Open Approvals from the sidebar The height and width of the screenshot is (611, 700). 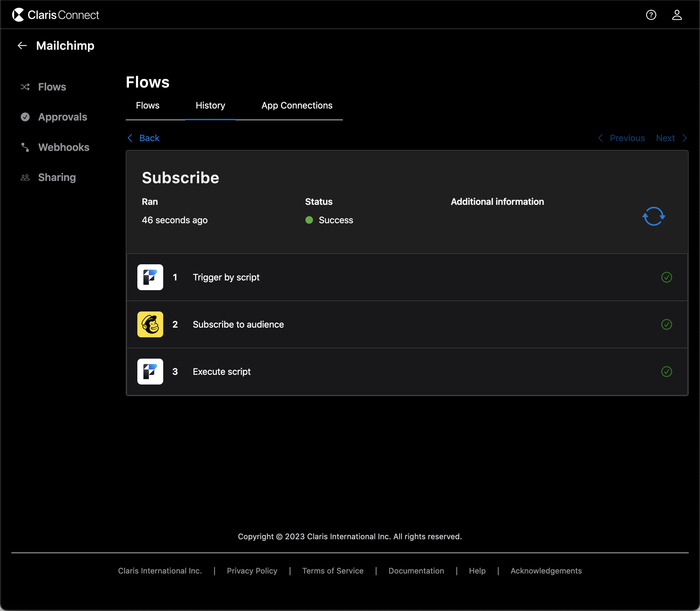point(62,117)
